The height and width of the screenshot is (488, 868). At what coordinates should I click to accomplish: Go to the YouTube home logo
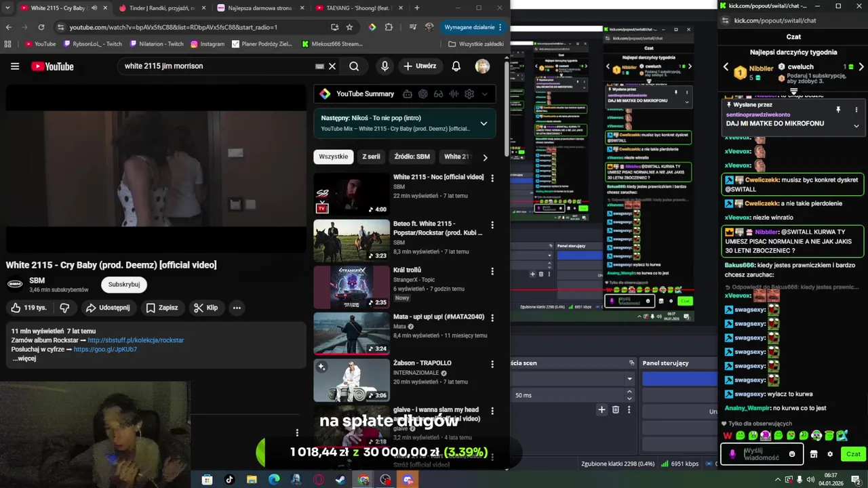click(52, 66)
